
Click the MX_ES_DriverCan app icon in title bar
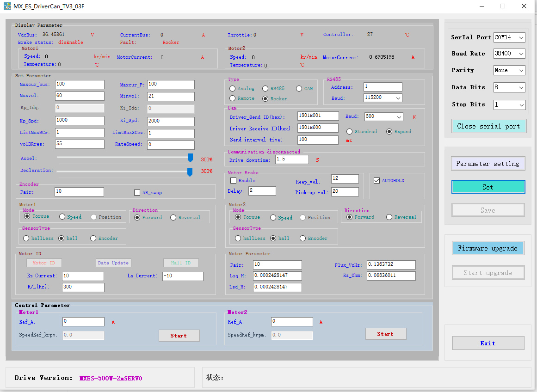[7, 6]
